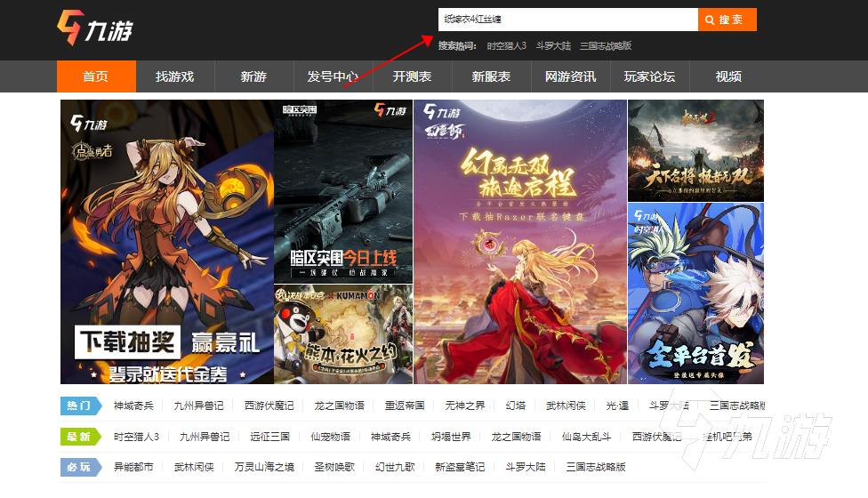Click the 九游 logo in the header

point(95,28)
